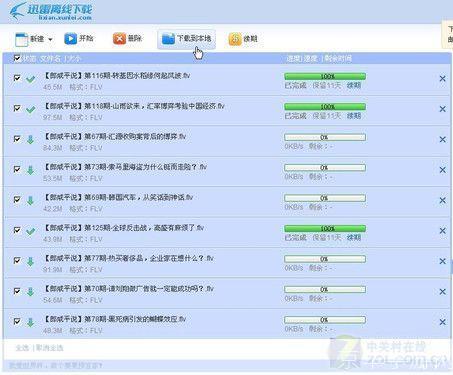Click the 100% progress bar of 第116期
The image size is (453, 375).
[325, 76]
